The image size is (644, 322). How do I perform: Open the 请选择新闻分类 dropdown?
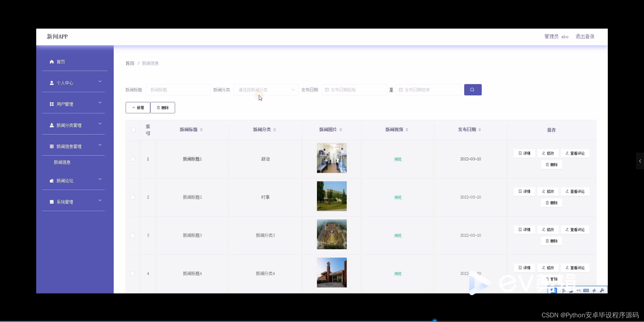(x=266, y=90)
